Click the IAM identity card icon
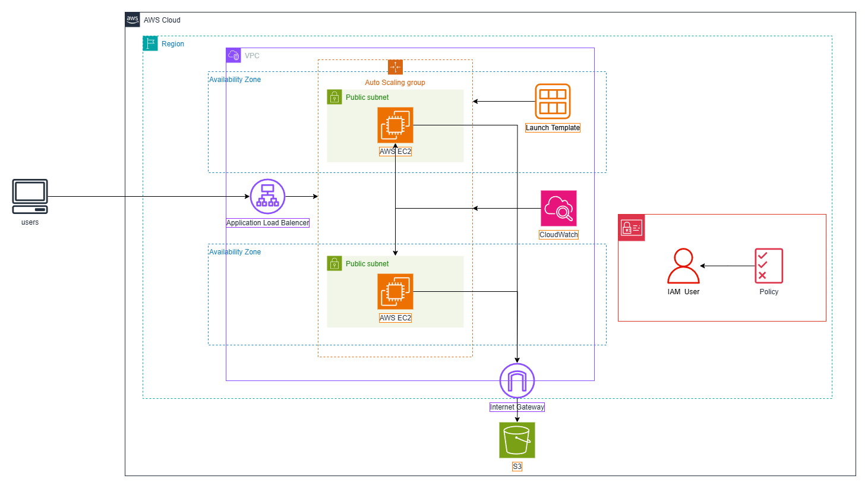This screenshot has width=868, height=488. click(632, 228)
